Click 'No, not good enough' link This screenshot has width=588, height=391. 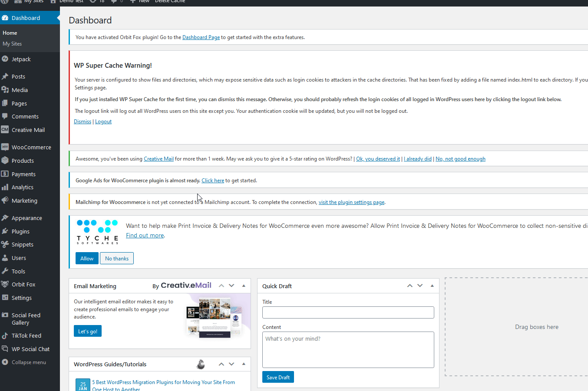[460, 159]
